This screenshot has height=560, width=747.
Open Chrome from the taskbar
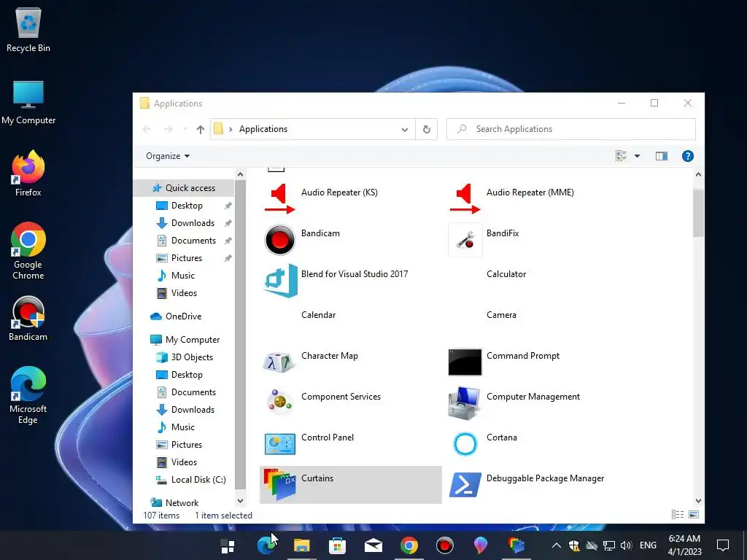(409, 545)
